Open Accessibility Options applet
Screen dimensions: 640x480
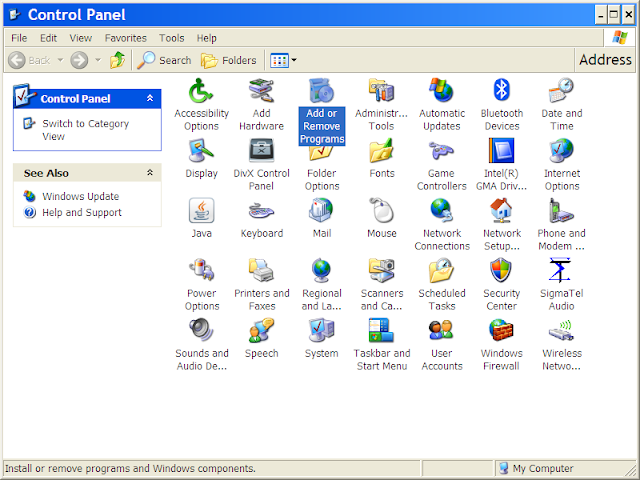pos(201,90)
